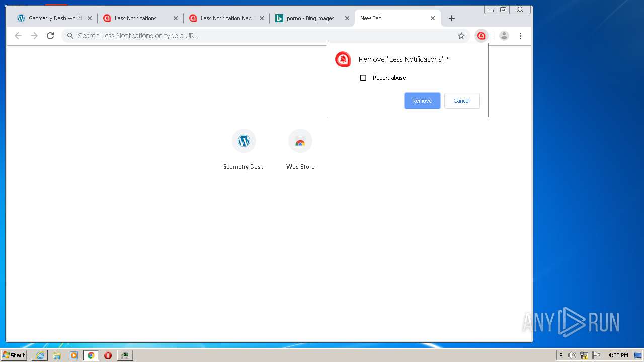This screenshot has width=644, height=362.
Task: Click the Remove button in the dialog
Action: tap(422, 101)
